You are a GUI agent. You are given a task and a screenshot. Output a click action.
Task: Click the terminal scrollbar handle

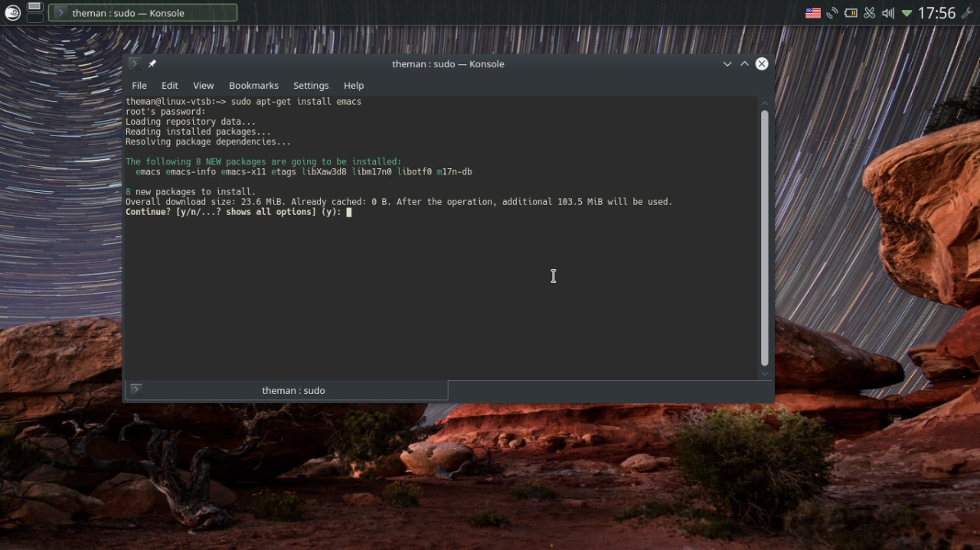tap(764, 238)
